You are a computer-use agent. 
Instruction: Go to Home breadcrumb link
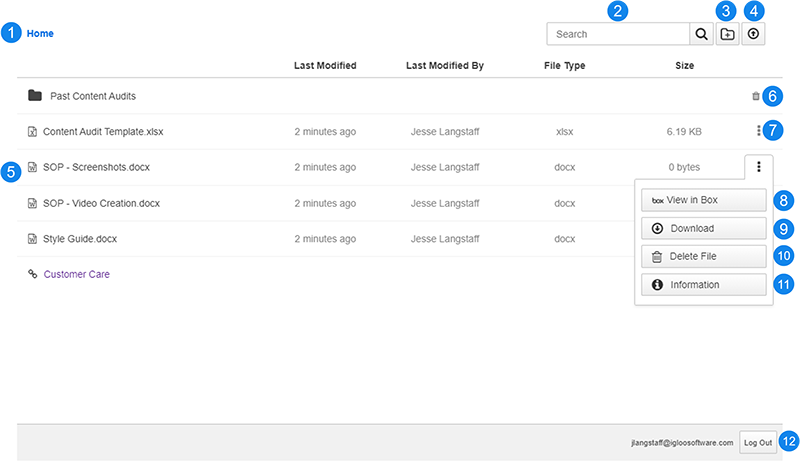(x=40, y=34)
